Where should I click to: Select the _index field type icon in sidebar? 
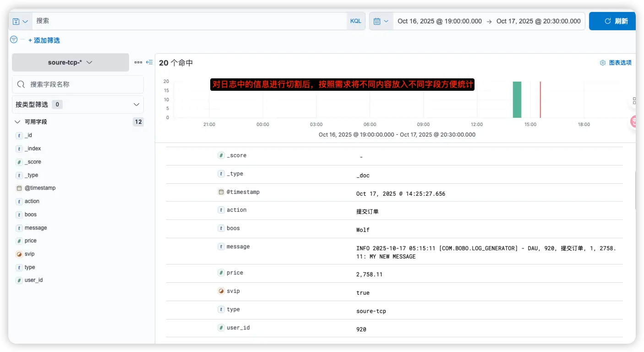click(19, 149)
